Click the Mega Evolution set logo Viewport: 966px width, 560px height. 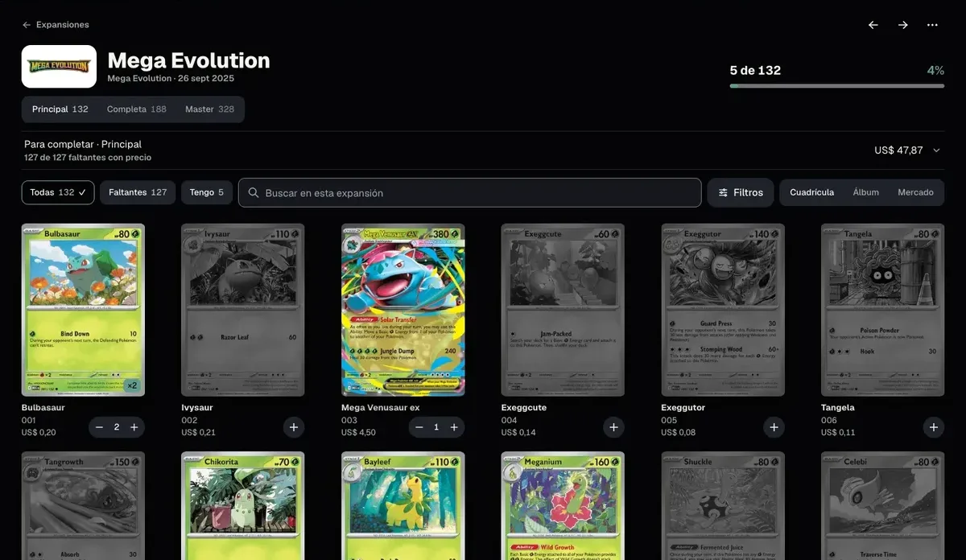point(59,66)
